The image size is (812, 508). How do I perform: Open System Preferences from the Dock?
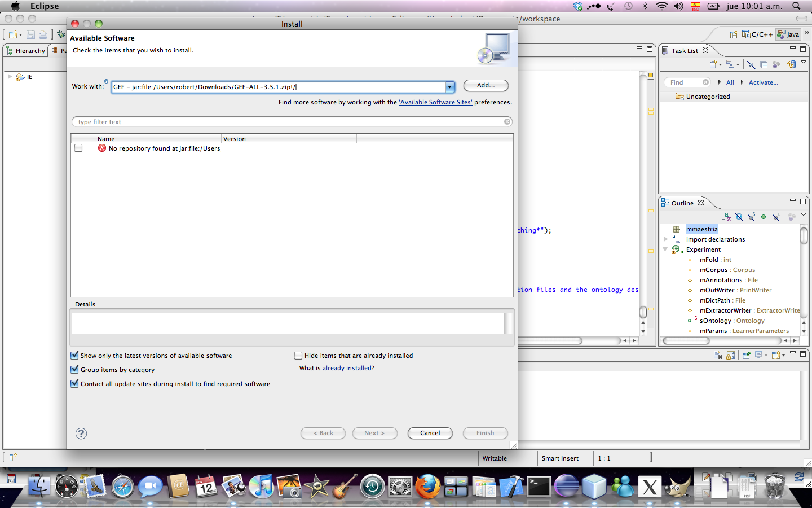[x=400, y=487]
